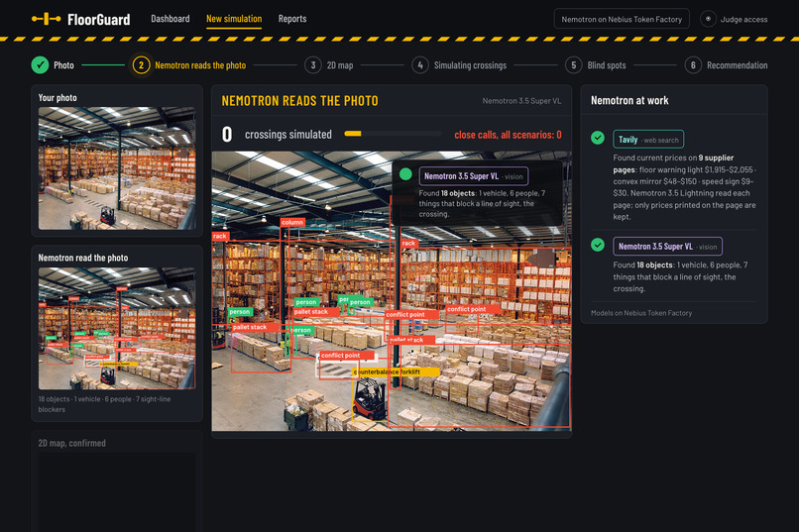Click 'Nemotron 3.5 Super VL' header label
Viewport: 799px width, 532px height.
pos(521,101)
